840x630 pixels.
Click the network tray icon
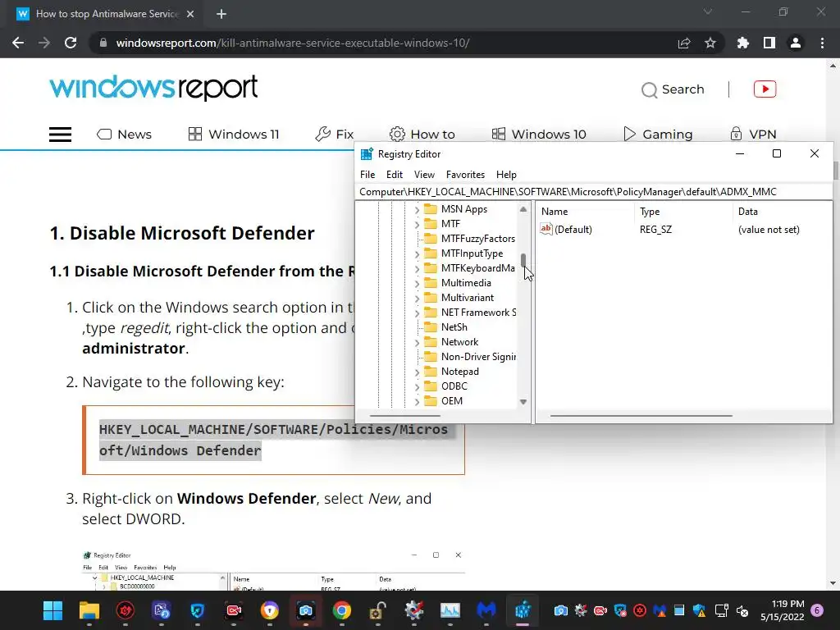tap(721, 610)
